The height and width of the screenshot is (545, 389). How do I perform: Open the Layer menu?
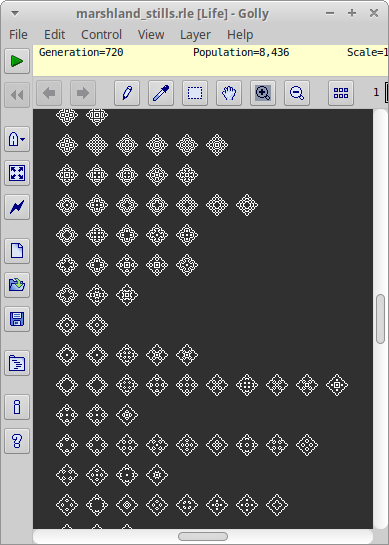pos(195,34)
